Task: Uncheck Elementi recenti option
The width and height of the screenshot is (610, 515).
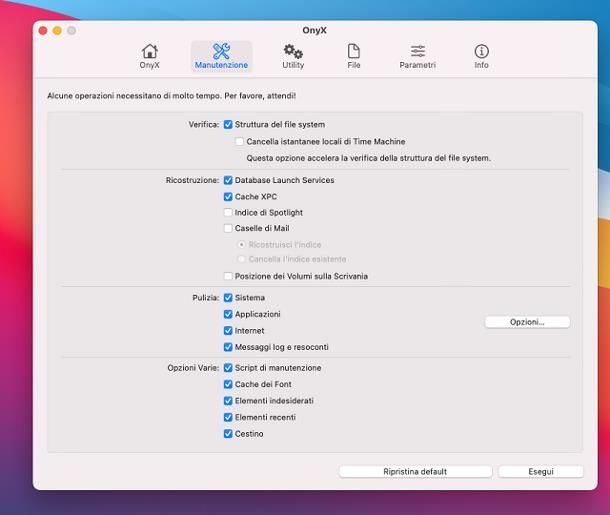Action: [x=228, y=417]
